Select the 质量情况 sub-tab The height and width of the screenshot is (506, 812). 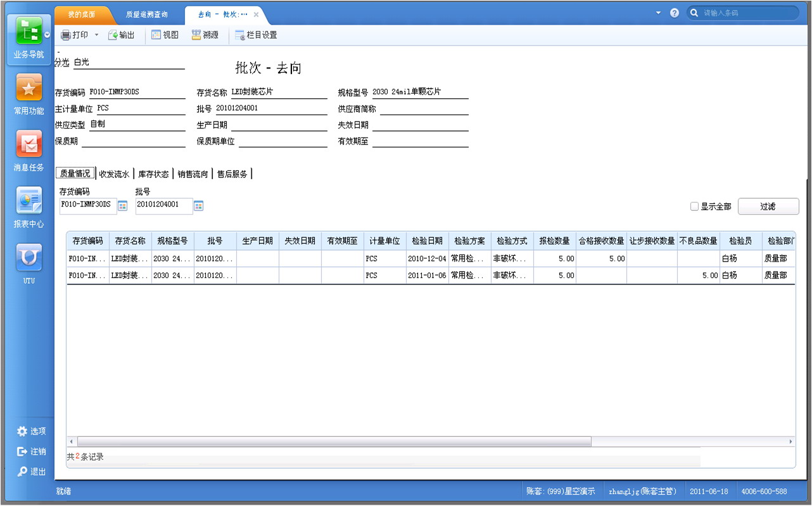pos(75,174)
